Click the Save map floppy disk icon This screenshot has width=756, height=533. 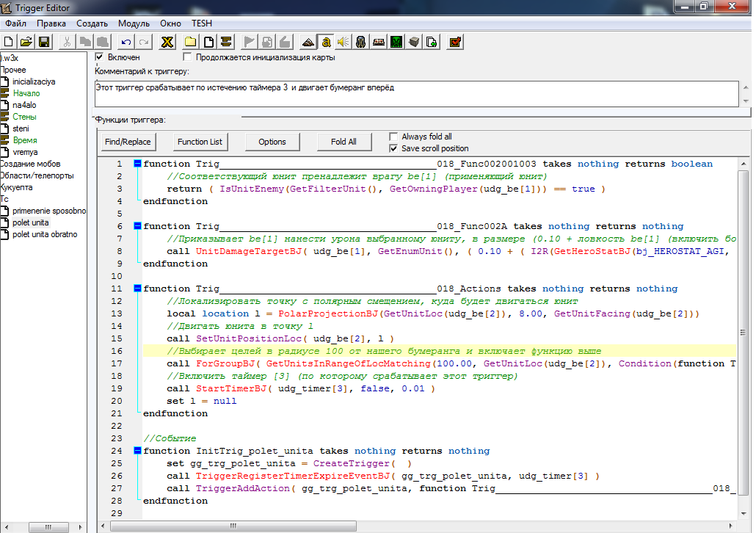(44, 42)
